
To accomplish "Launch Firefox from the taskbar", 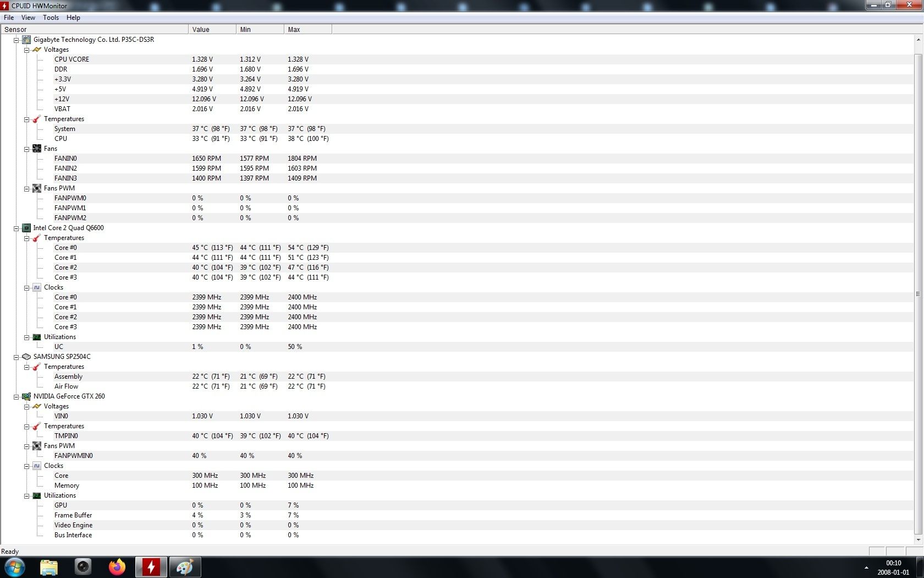I will point(117,567).
